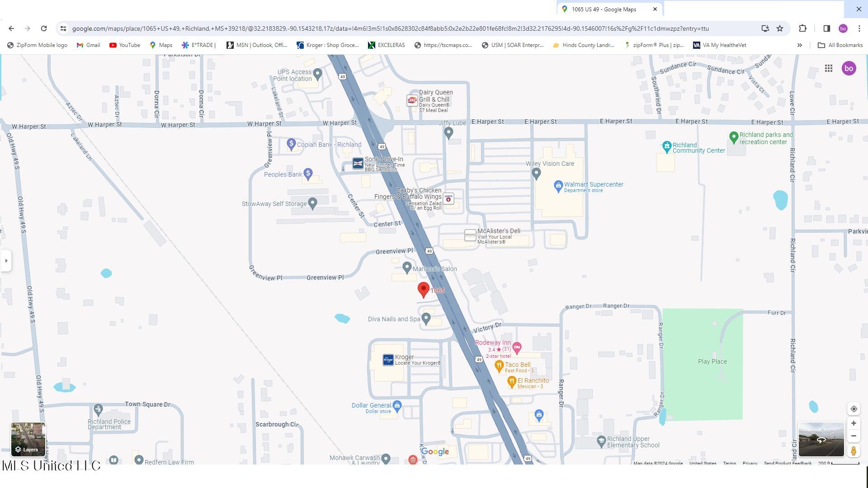Screen dimensions: 868x488
Task: Select the Street View pegman icon
Action: (x=854, y=451)
